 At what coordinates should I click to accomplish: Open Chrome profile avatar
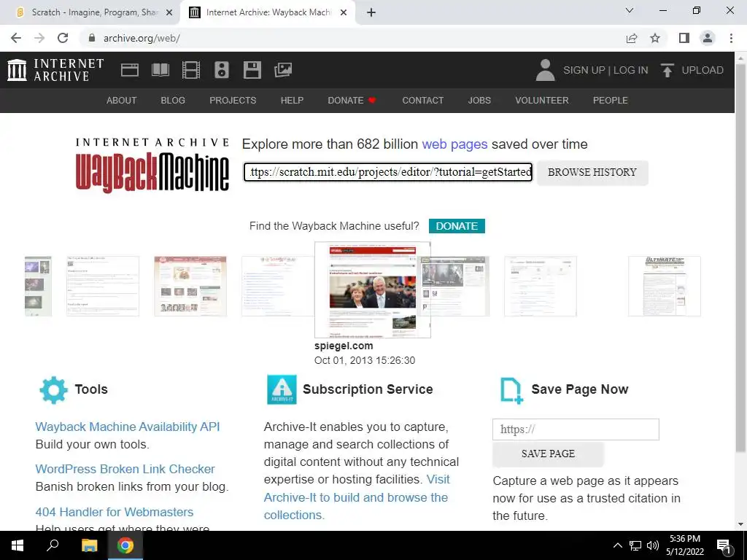pos(708,38)
